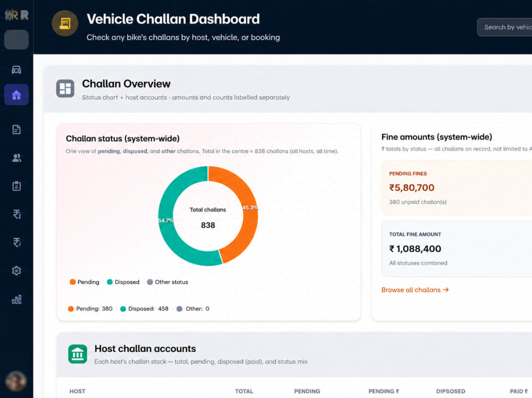532x398 pixels.
Task: Select the highlighted home sidebar icon
Action: coord(16,95)
